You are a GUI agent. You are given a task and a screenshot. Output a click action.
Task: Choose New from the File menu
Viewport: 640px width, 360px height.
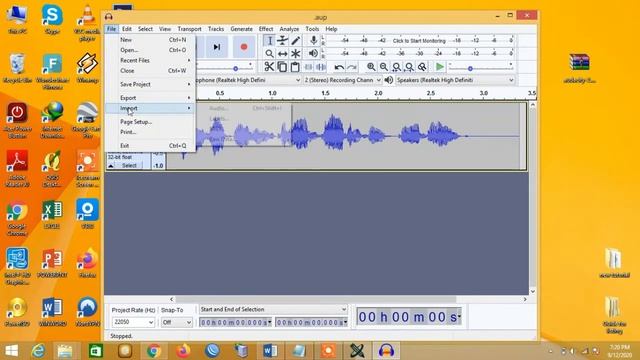(151, 40)
